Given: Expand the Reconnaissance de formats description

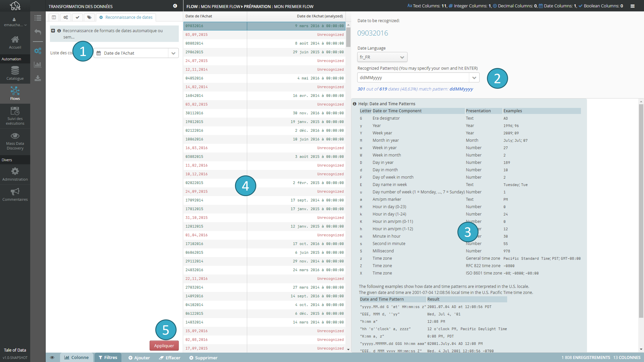Looking at the screenshot, I should coord(53,31).
